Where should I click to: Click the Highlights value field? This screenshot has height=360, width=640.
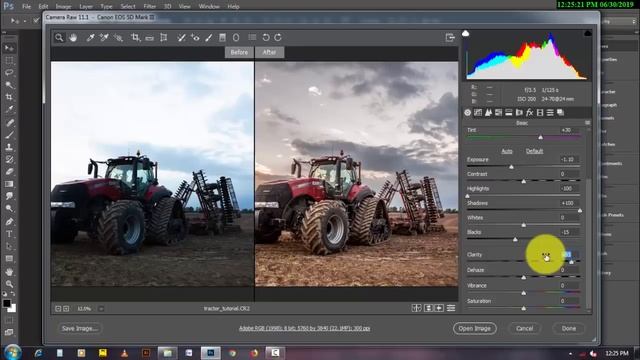569,189
